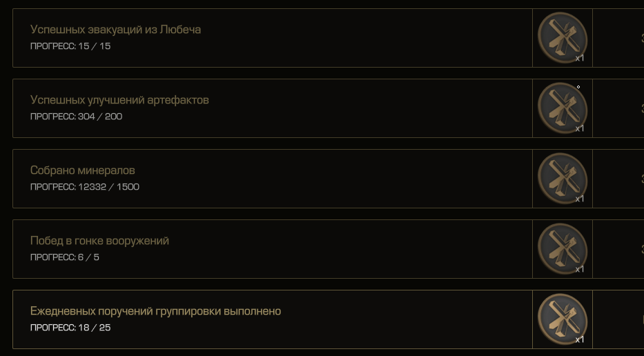Select the Успешных улучшений артефактов title
Image resolution: width=644 pixels, height=356 pixels.
(119, 100)
